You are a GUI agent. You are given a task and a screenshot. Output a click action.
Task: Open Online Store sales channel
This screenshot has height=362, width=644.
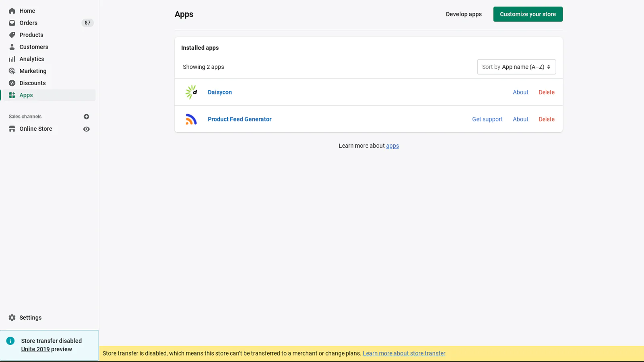coord(36,129)
